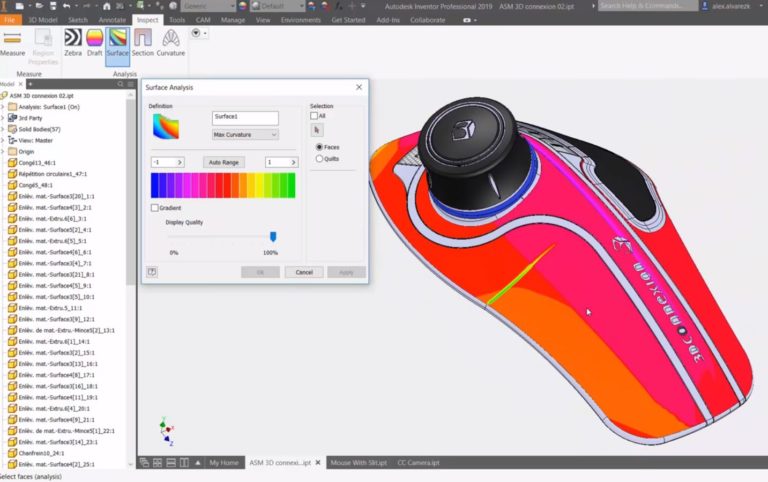Viewport: 768px width, 482px height.
Task: Open the Max Curvature dropdown
Action: pyautogui.click(x=245, y=134)
